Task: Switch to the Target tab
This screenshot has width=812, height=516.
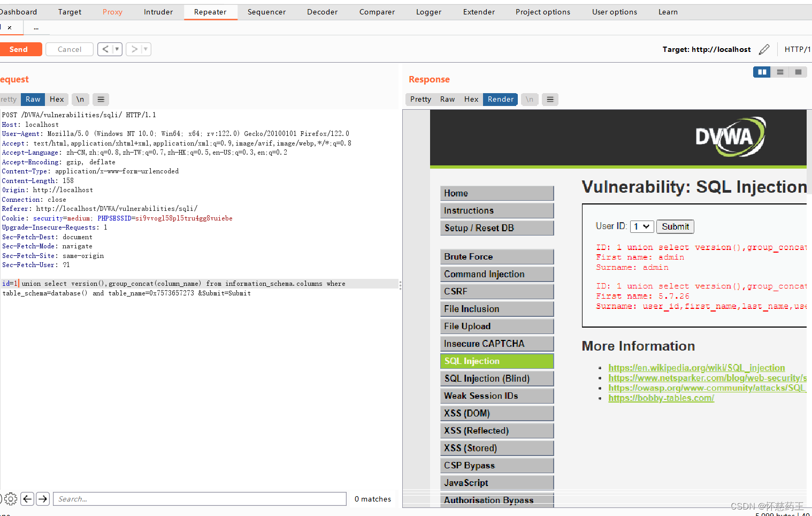Action: click(70, 12)
